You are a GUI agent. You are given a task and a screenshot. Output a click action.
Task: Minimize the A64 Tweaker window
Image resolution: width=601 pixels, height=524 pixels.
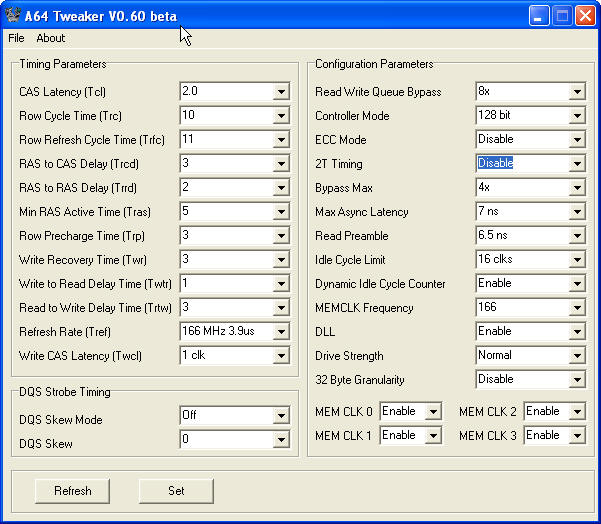(539, 16)
